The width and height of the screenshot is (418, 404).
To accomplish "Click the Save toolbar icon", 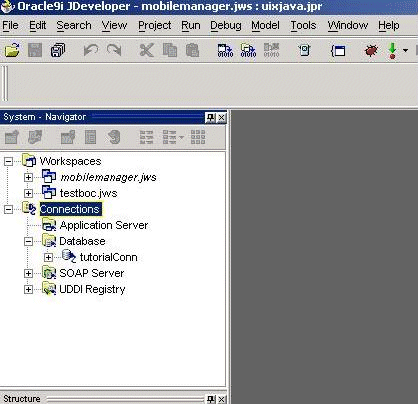I will click(35, 51).
